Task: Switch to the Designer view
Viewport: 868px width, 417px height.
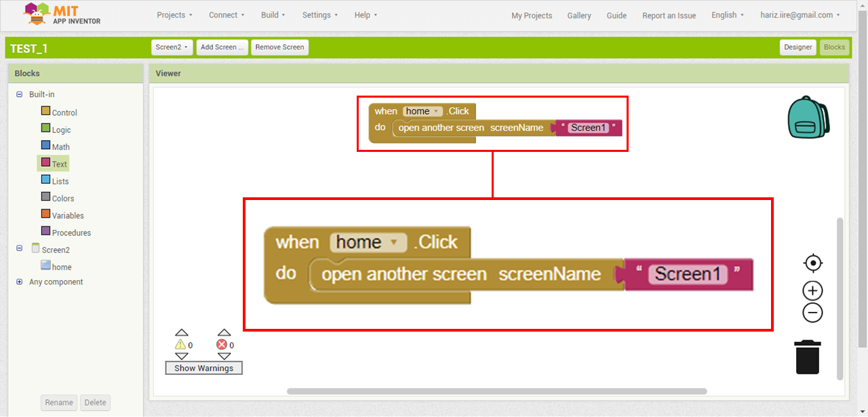Action: tap(797, 47)
